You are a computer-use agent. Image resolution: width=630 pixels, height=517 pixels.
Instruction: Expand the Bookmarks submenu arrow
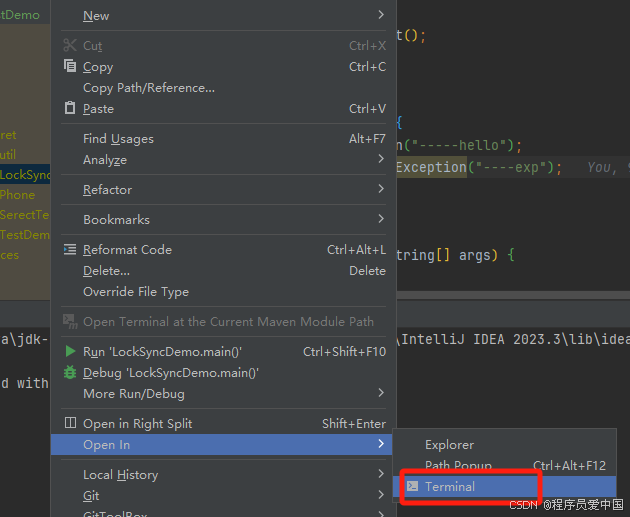point(381,219)
